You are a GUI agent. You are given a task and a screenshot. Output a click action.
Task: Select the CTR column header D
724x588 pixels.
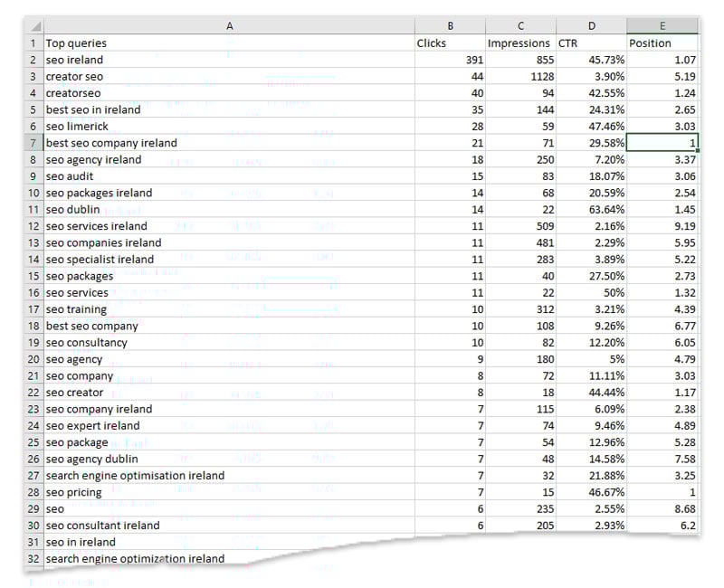[x=591, y=26]
